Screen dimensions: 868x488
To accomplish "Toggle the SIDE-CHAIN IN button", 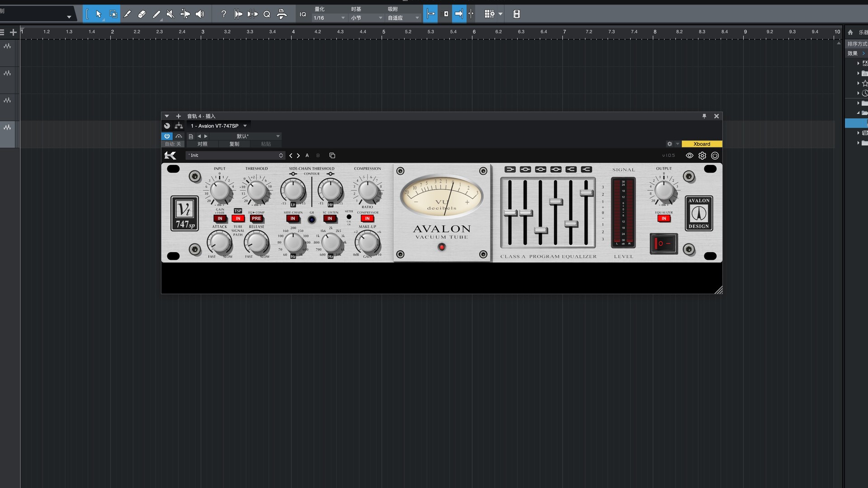I will [x=293, y=218].
